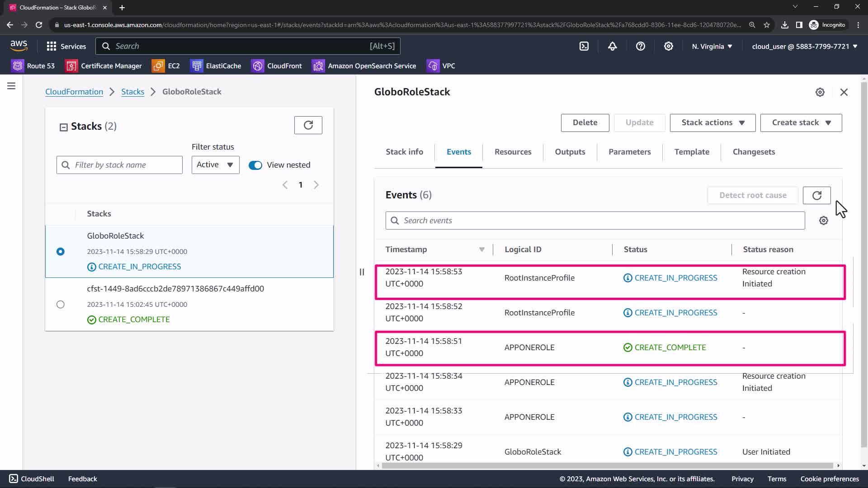868x488 pixels.
Task: Select the cfst-1449 stack radio button
Action: pyautogui.click(x=61, y=305)
